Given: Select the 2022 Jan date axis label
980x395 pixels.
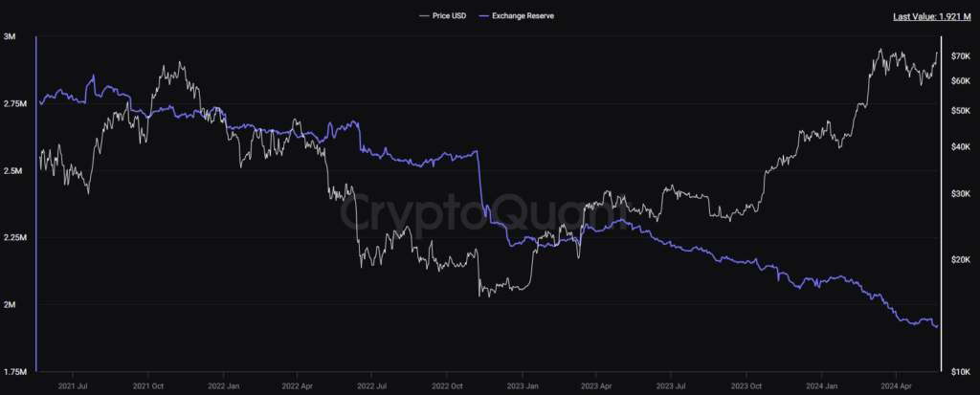Looking at the screenshot, I should point(222,387).
